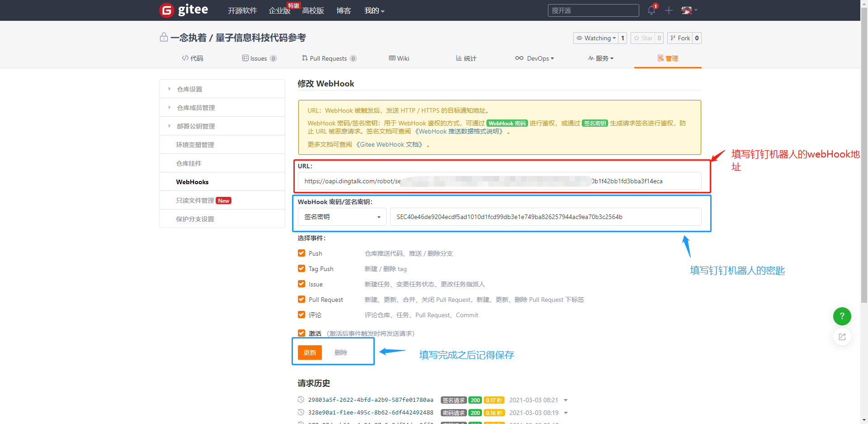
Task: Click the 删除 button
Action: tap(341, 353)
